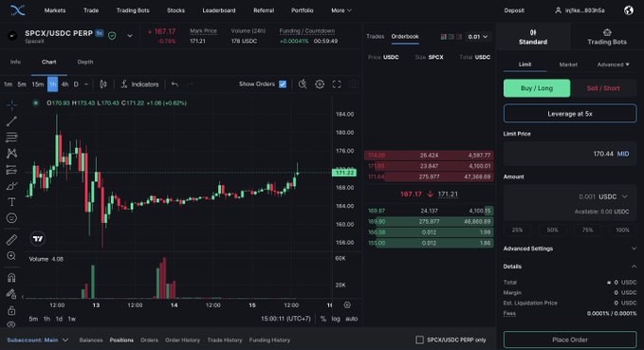Switch to the Depth tab

click(x=85, y=62)
